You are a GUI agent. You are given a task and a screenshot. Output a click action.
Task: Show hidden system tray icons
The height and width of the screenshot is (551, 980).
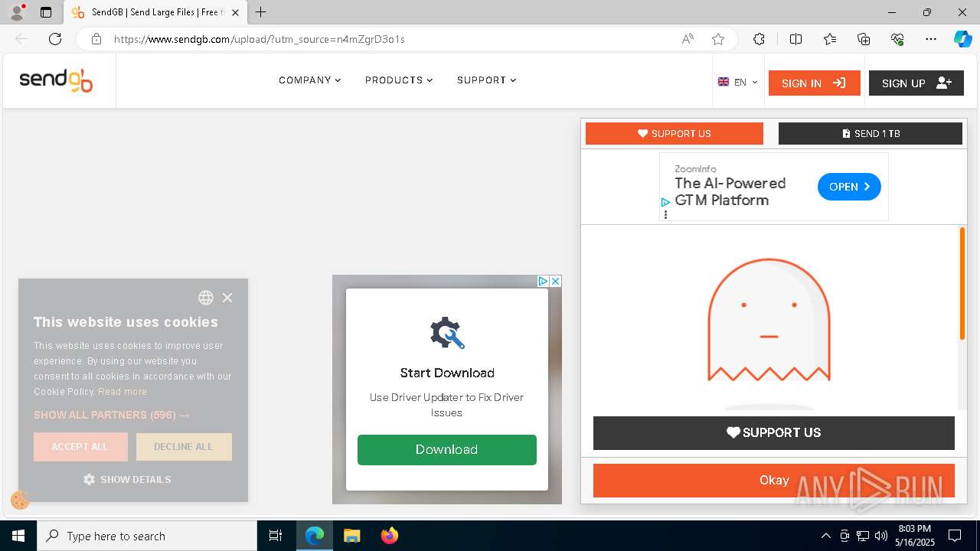point(825,536)
